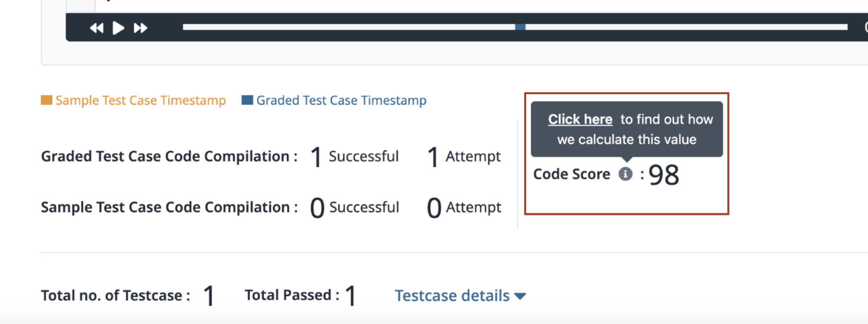This screenshot has width=868, height=324.
Task: Click the fast-forward playback icon
Action: tap(140, 28)
